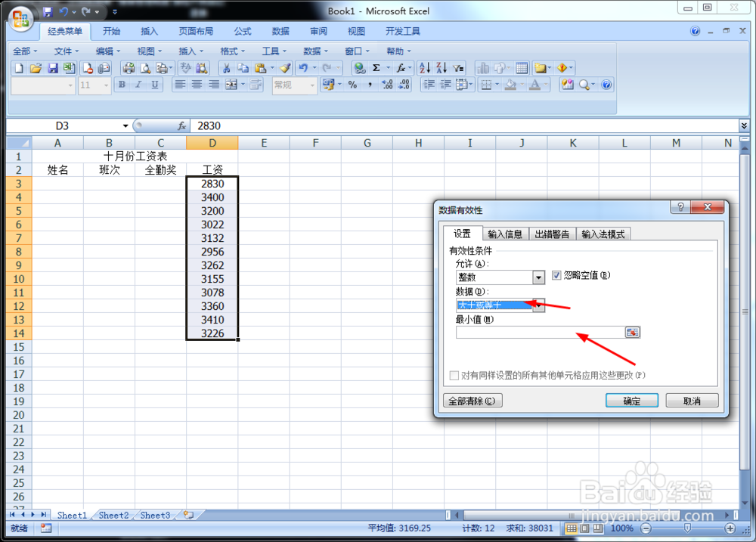
Task: Click the Office round button
Action: pos(20,20)
